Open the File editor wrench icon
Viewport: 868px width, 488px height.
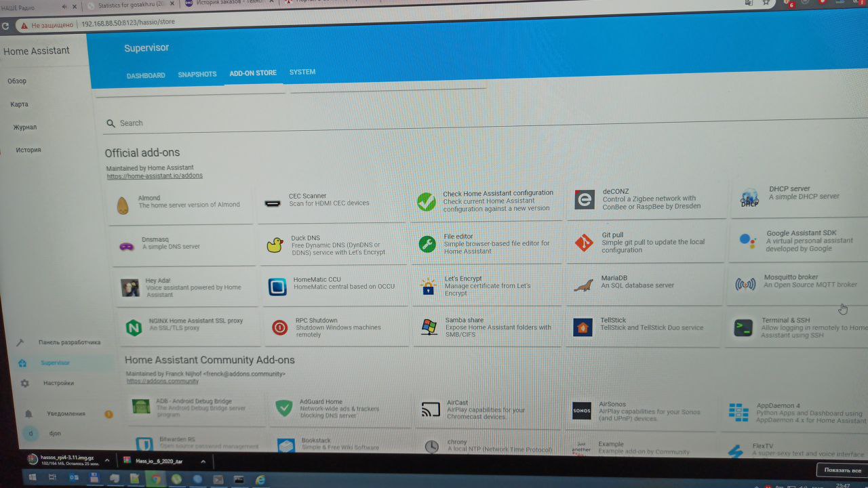[428, 244]
